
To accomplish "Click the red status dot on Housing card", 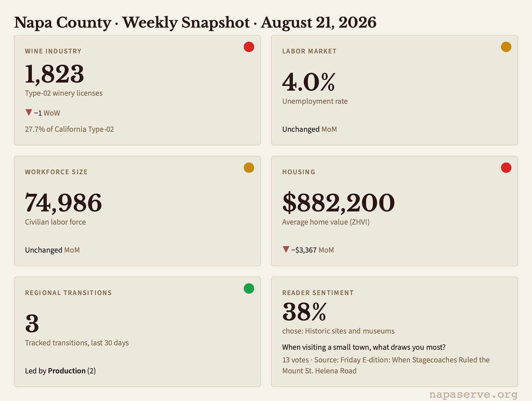I will pyautogui.click(x=506, y=168).
